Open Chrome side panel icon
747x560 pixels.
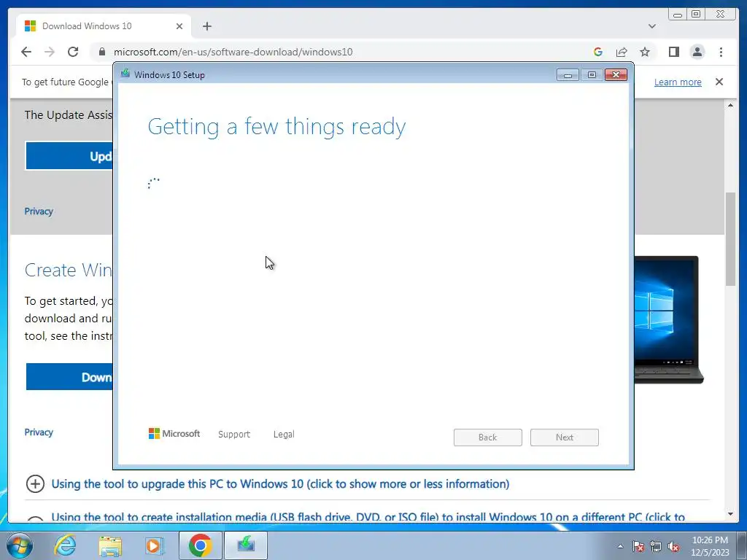pos(673,52)
